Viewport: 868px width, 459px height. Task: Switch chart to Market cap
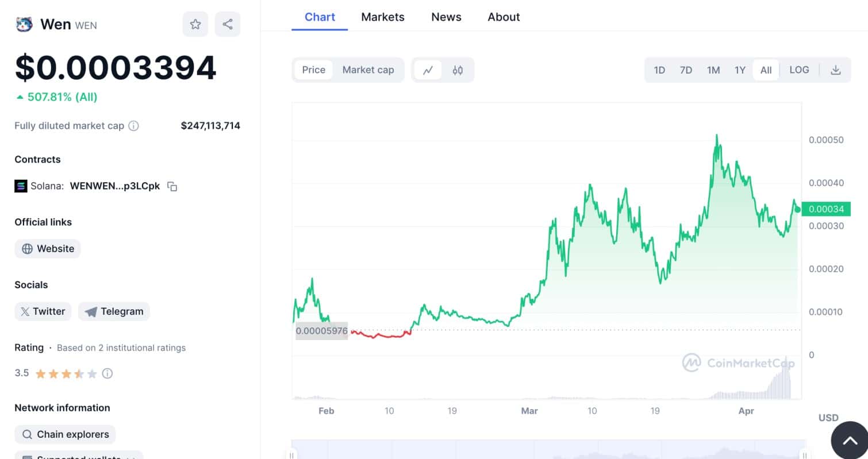368,70
